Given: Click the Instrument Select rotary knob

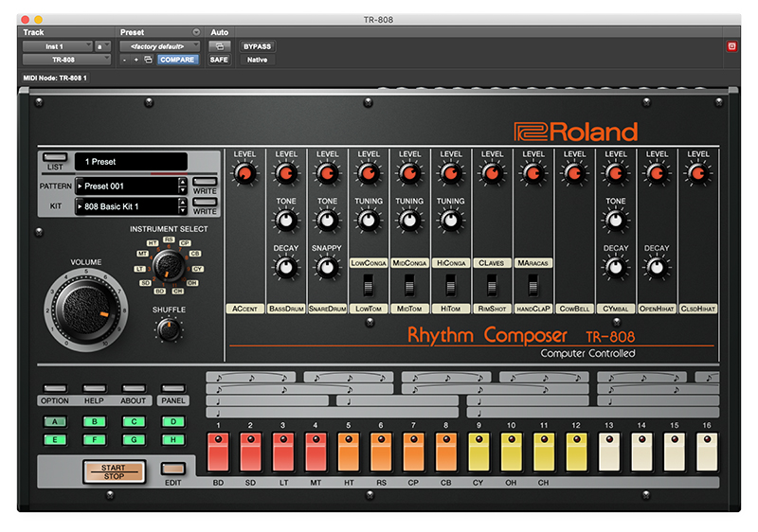Looking at the screenshot, I should tap(169, 267).
